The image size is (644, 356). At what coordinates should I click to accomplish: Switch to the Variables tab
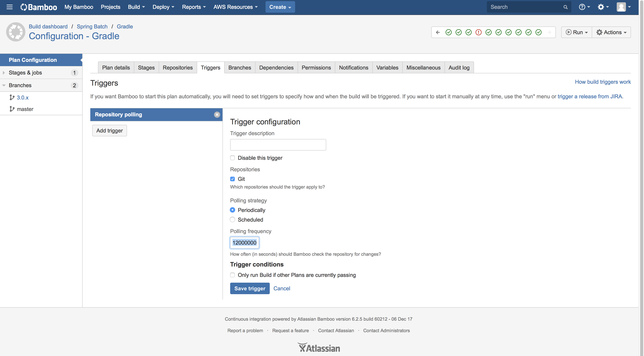pos(387,68)
